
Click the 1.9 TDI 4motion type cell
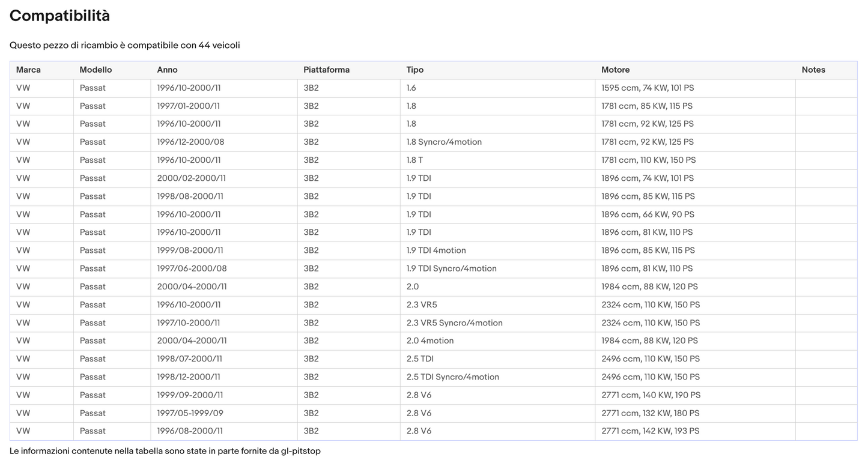point(436,250)
